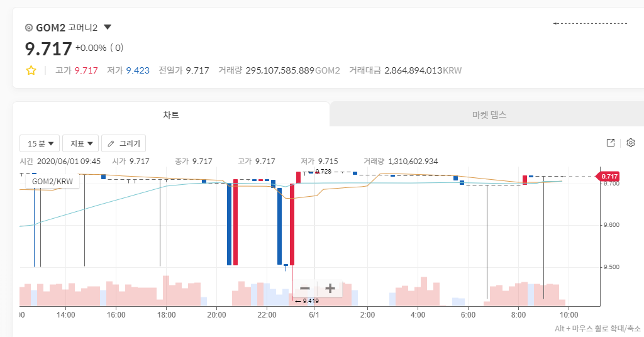Viewport: 644px width, 337px height.
Task: Switch to the 마켓 뎁스 tab
Action: click(x=489, y=115)
